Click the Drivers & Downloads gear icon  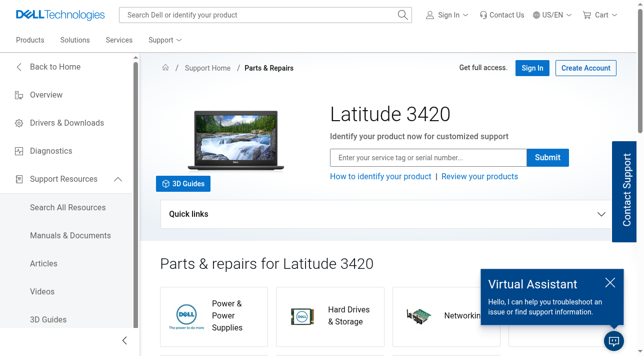click(x=19, y=123)
